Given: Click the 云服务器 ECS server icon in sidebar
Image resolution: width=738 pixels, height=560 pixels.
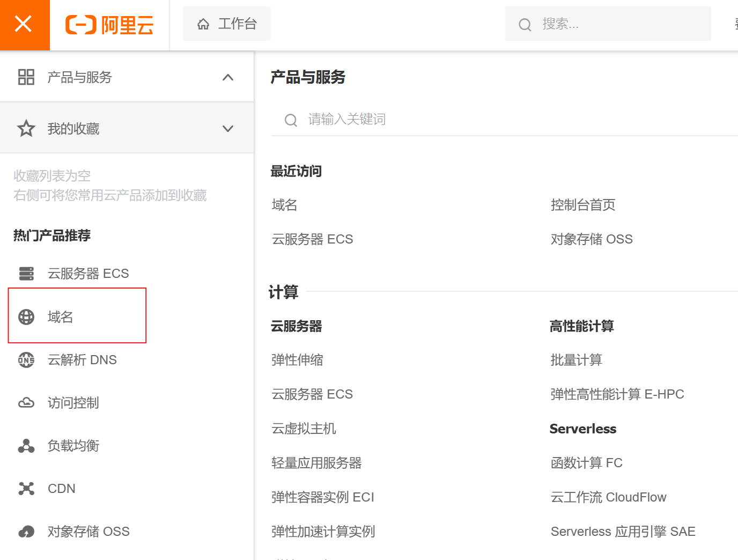Looking at the screenshot, I should [26, 274].
